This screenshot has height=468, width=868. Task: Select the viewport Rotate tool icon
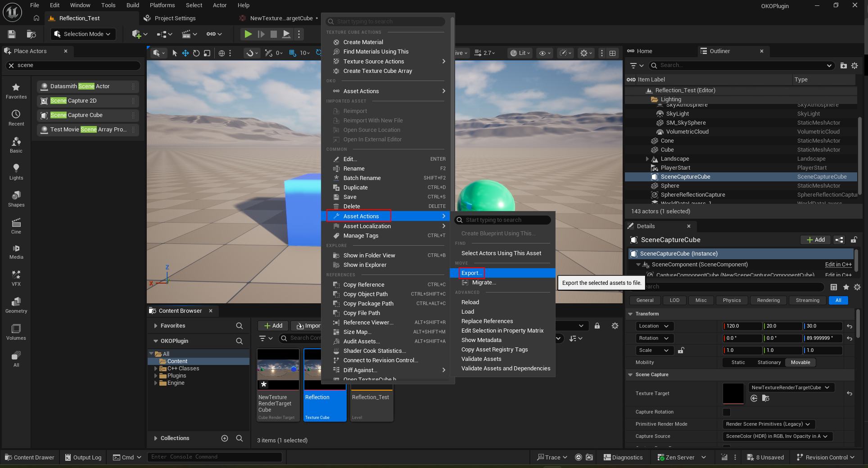click(x=196, y=53)
